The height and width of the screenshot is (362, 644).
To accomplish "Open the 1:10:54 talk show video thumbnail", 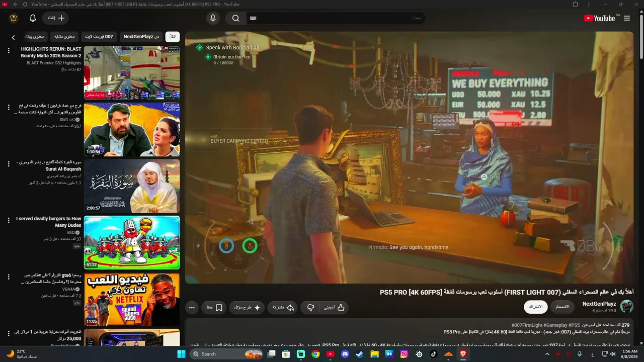I will pos(132,130).
